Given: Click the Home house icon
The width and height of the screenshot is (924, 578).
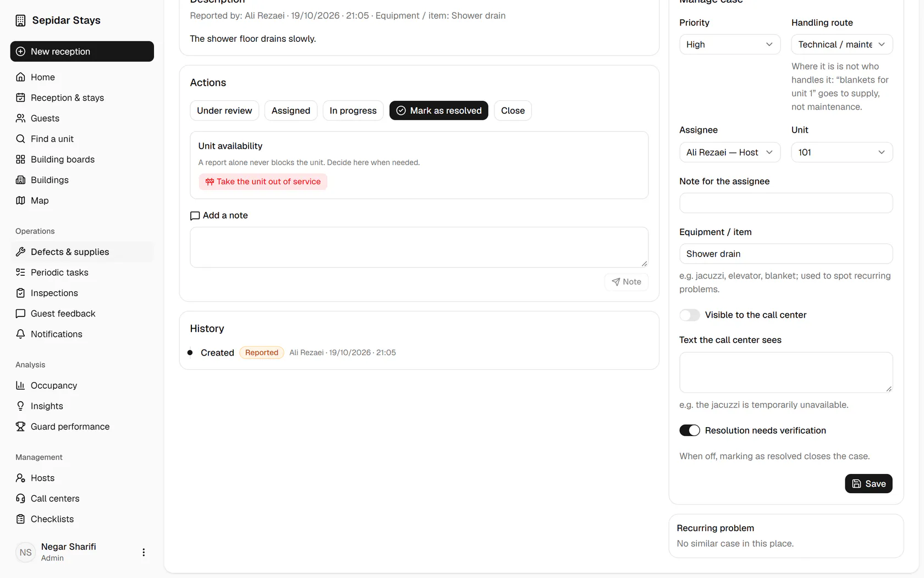Looking at the screenshot, I should 20,77.
